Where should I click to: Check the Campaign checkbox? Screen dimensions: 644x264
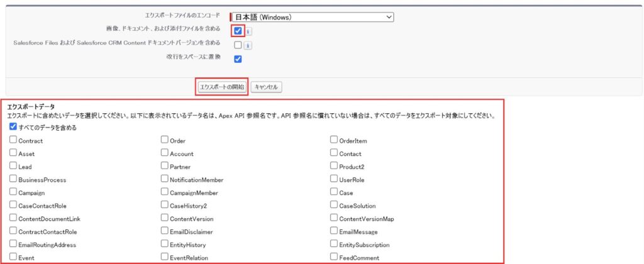[x=13, y=192]
